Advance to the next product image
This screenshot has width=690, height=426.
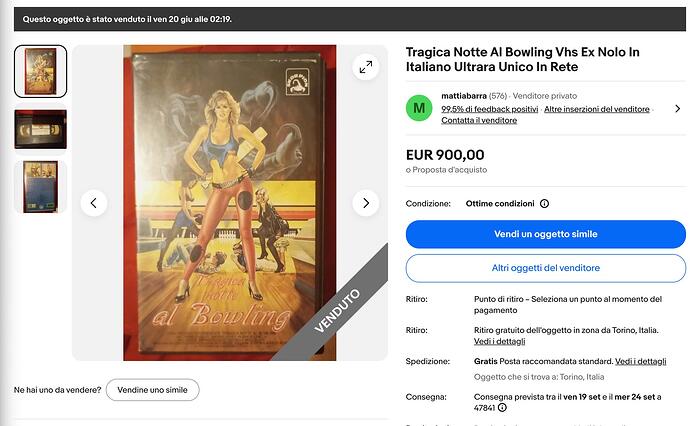pos(366,203)
